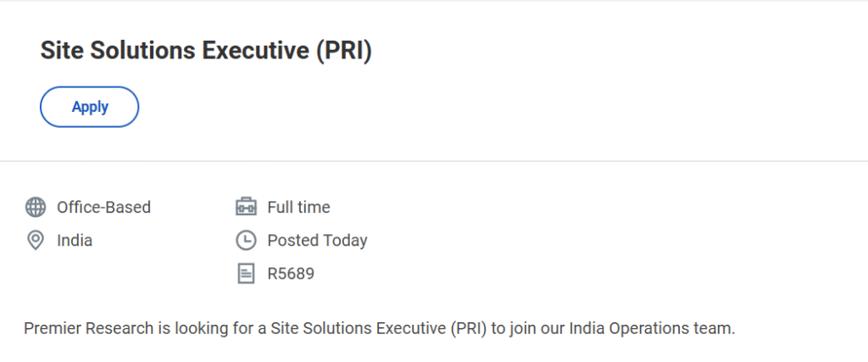Click the Office-Based remote type label
Screen dimensions: 868x362
[103, 207]
